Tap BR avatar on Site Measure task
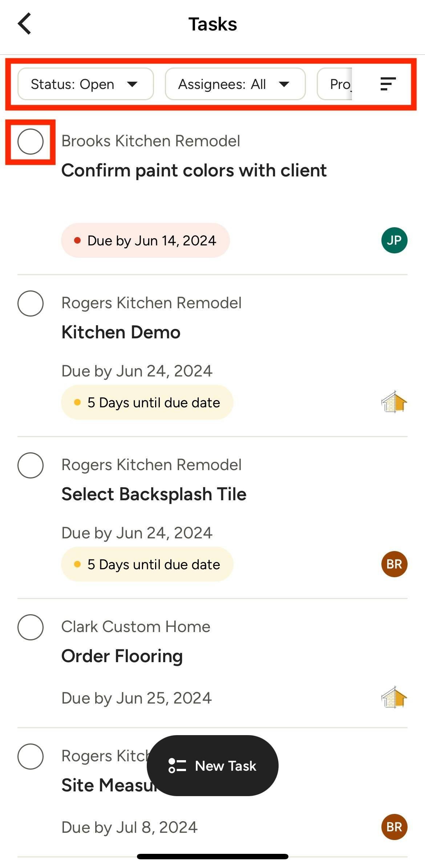Screen dimensions: 425x868 (394, 827)
